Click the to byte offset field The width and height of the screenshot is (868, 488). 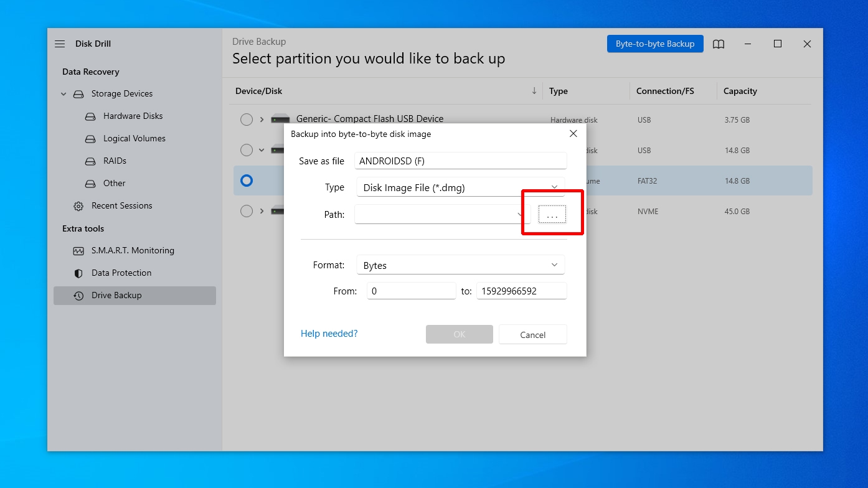[522, 291]
